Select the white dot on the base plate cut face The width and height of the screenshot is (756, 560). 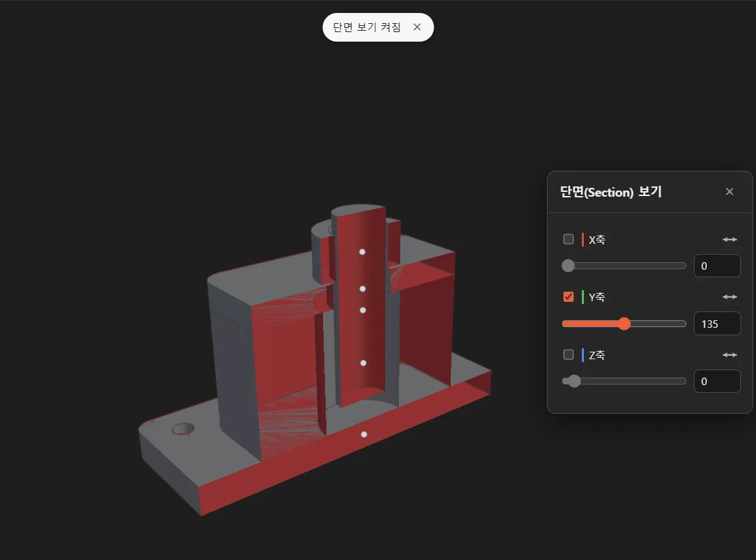[364, 434]
